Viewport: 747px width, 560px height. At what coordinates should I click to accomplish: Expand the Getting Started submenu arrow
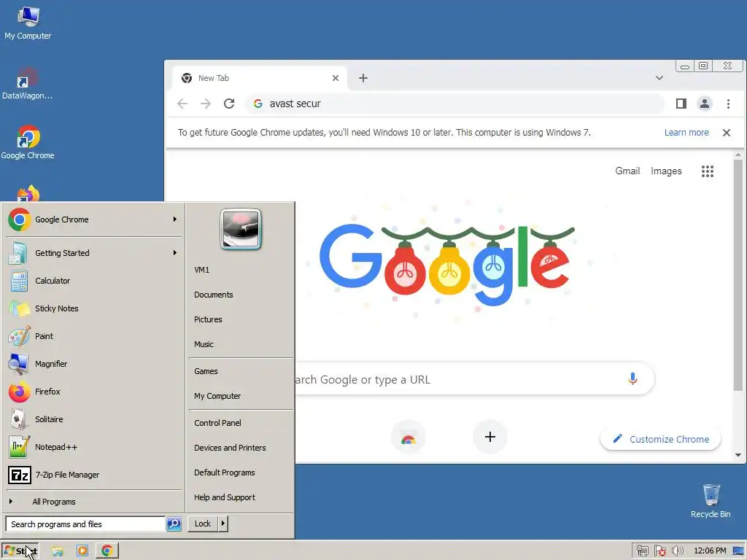[x=175, y=253]
